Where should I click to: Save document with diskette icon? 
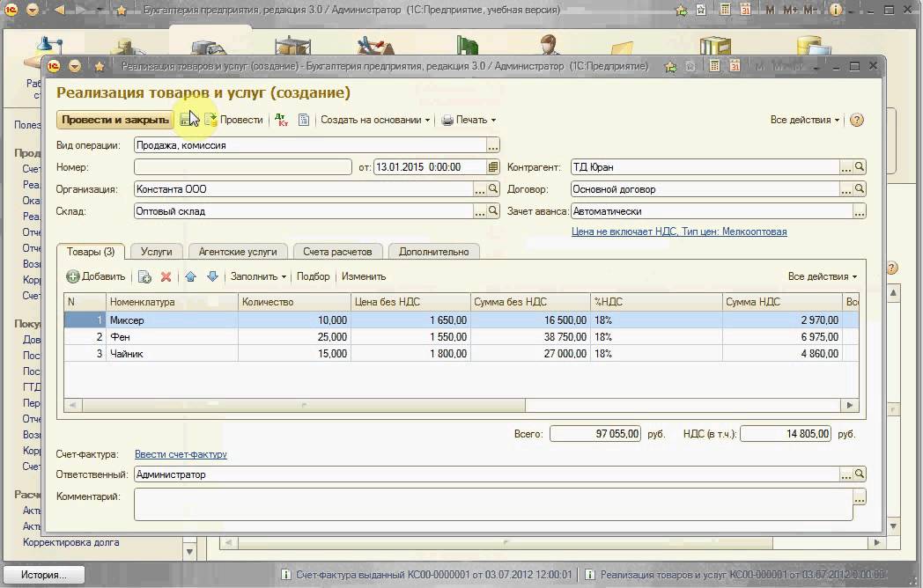coord(187,120)
